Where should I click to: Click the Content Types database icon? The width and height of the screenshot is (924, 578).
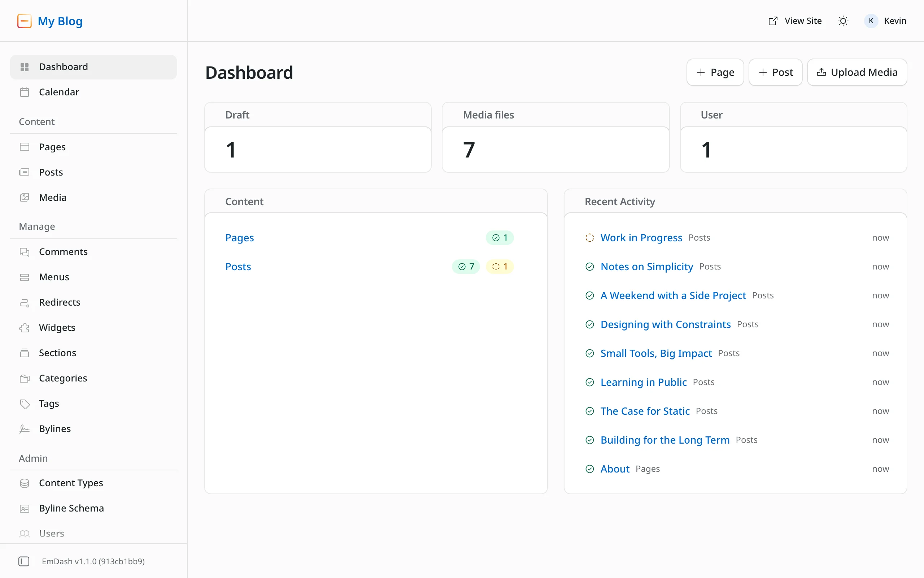point(25,483)
